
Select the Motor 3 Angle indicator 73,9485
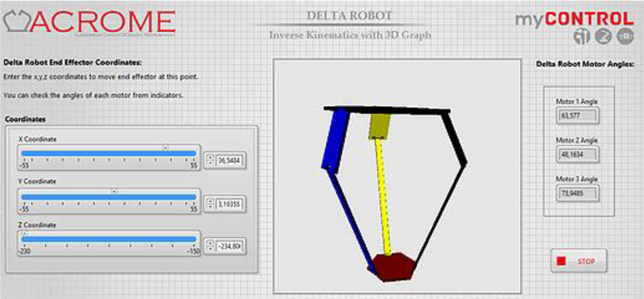(578, 193)
